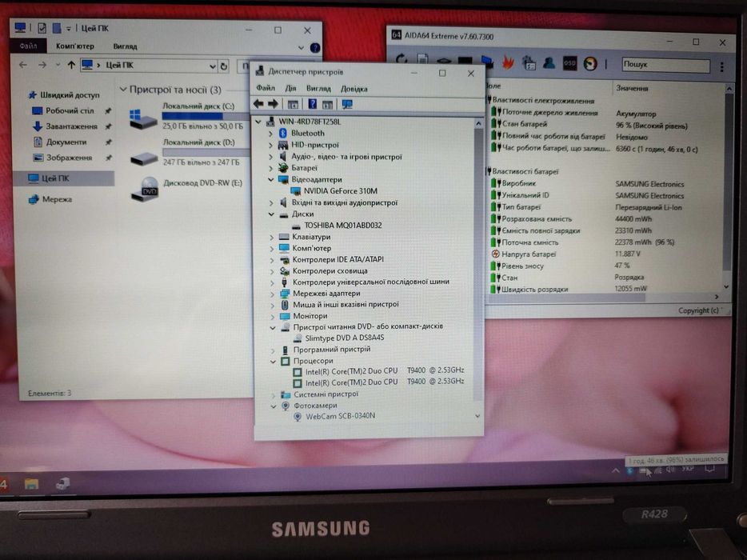Collapse the Фотокамери node

[x=274, y=406]
